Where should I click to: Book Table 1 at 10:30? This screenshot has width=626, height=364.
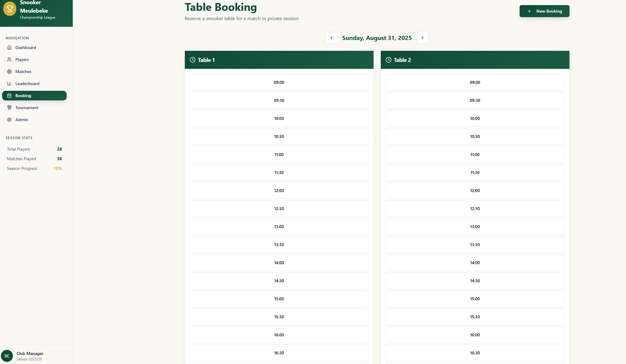[x=279, y=136]
